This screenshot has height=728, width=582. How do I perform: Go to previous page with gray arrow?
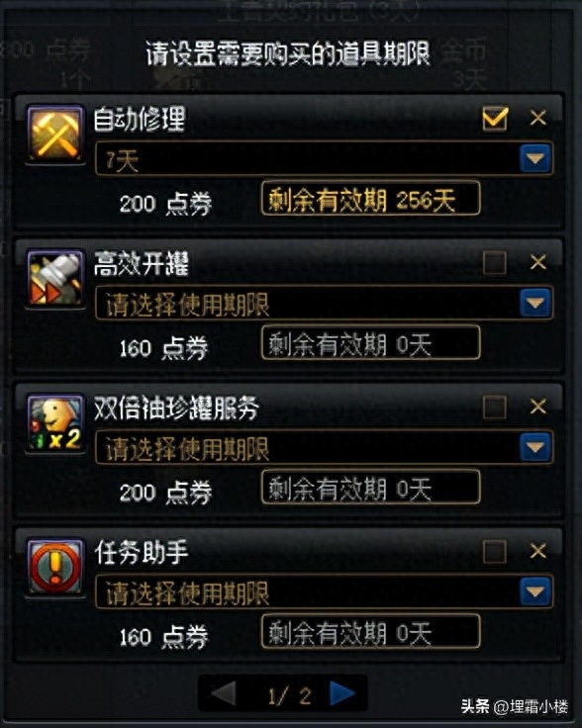click(224, 694)
